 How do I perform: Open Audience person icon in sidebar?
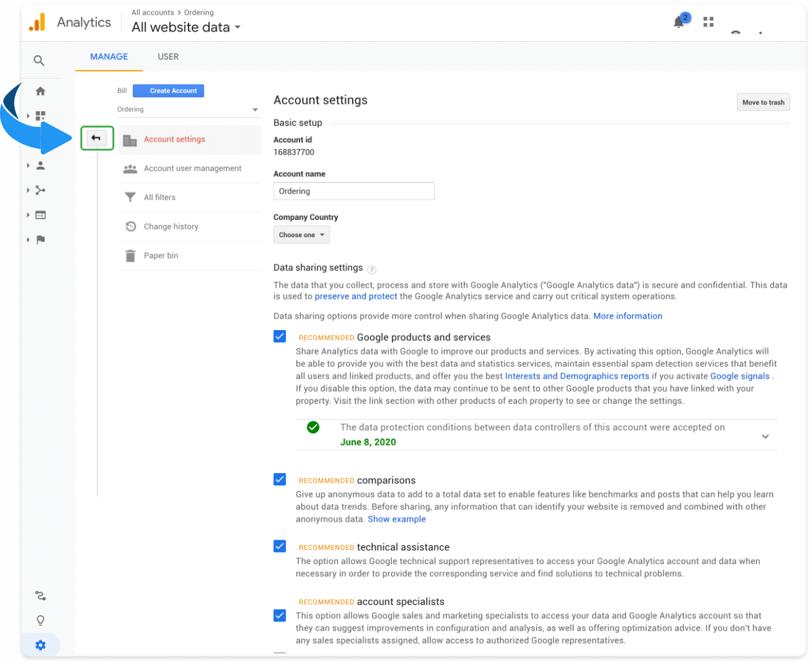click(x=40, y=165)
